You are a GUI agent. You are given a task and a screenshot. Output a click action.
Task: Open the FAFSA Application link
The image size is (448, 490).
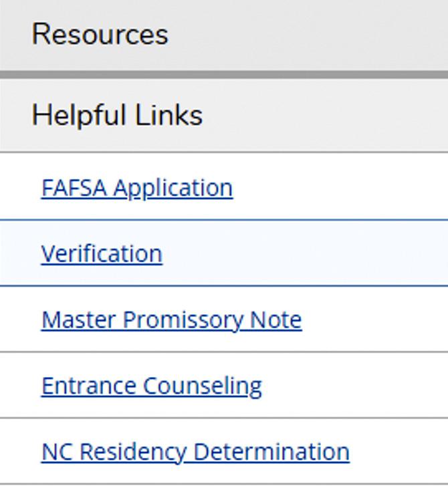(137, 188)
